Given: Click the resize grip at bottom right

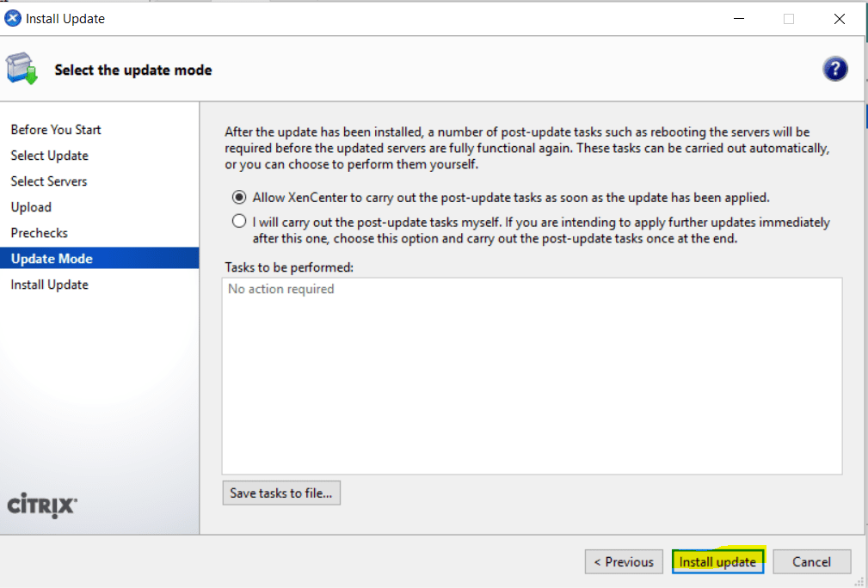Looking at the screenshot, I should [x=860, y=581].
